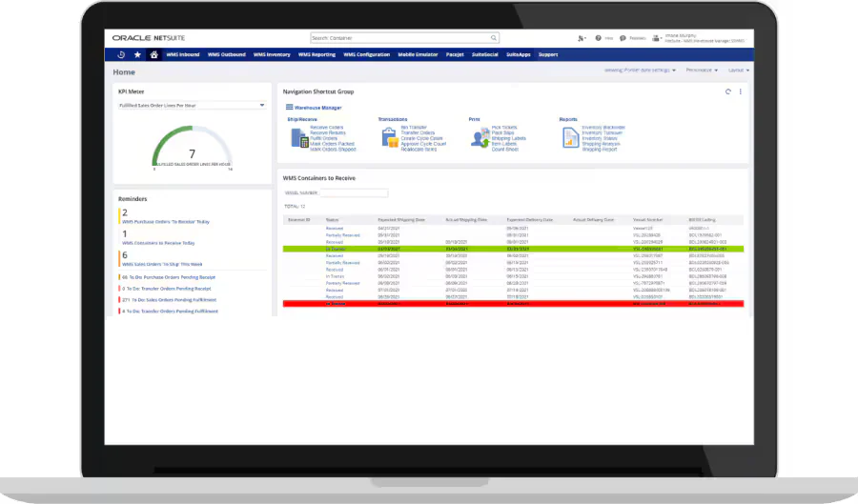Open the Mark Orders Packed link
This screenshot has width=858, height=504.
[332, 144]
